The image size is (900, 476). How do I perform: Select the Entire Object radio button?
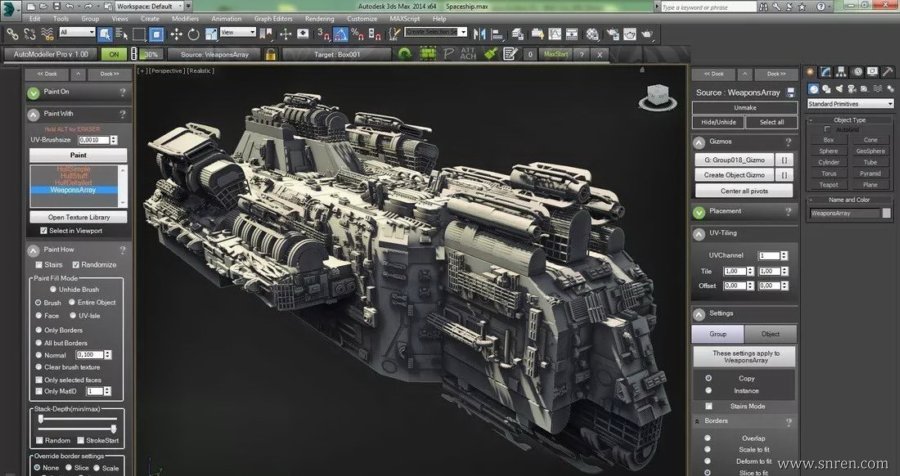pos(73,301)
